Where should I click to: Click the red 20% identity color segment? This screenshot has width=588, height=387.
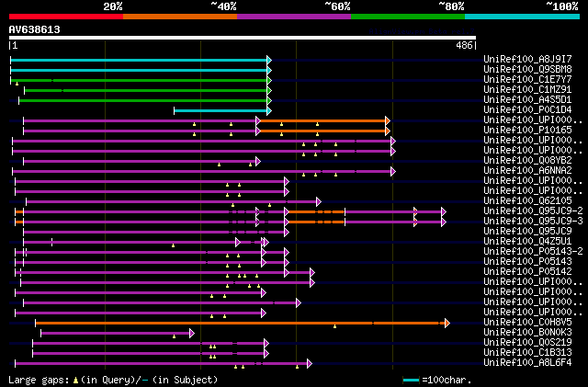66,17
